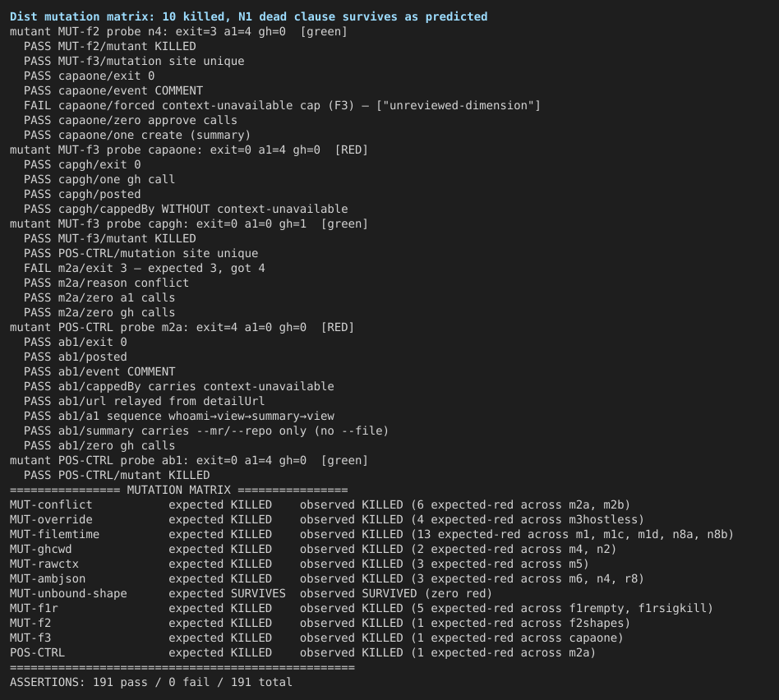Click 'PASS capgh/cappedBy WITHOUT context-unavailable' line
The height and width of the screenshot is (700, 779).
[x=186, y=209]
